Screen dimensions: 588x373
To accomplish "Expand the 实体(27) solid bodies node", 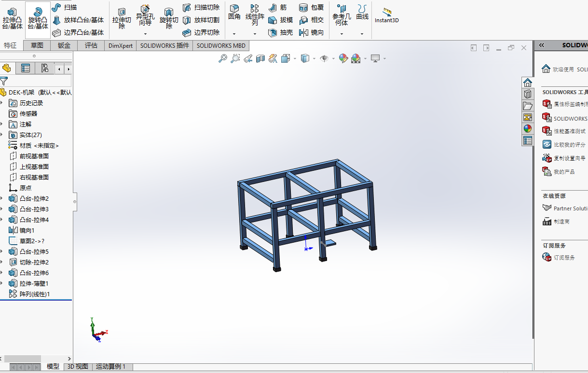I will pyautogui.click(x=2, y=135).
